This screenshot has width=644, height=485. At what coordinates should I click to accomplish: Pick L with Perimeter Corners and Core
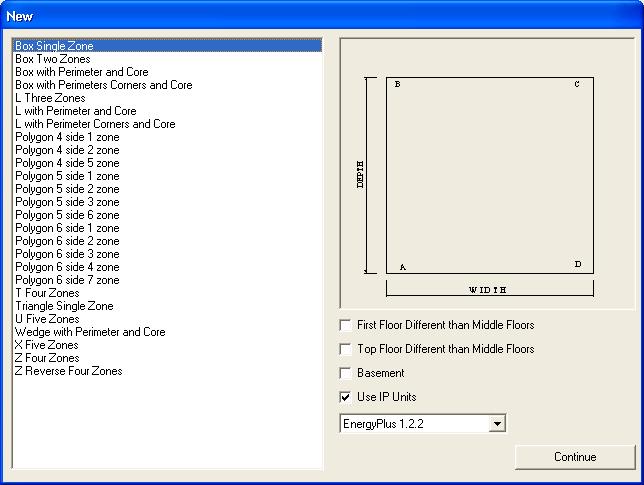(x=168, y=124)
